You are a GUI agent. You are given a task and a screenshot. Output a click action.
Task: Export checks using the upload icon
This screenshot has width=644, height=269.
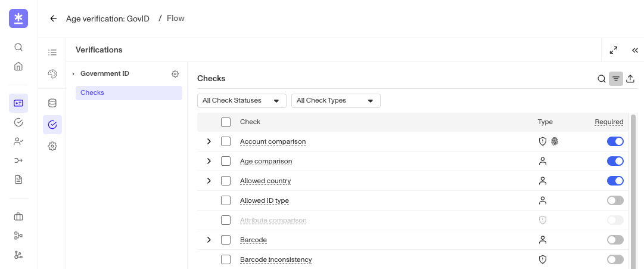click(630, 79)
